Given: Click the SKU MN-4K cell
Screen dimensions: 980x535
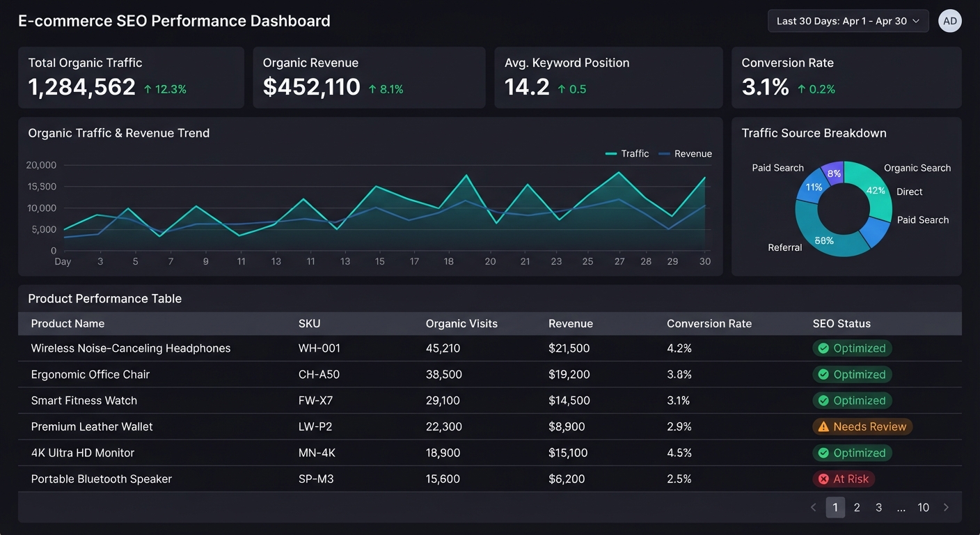Looking at the screenshot, I should click(317, 453).
